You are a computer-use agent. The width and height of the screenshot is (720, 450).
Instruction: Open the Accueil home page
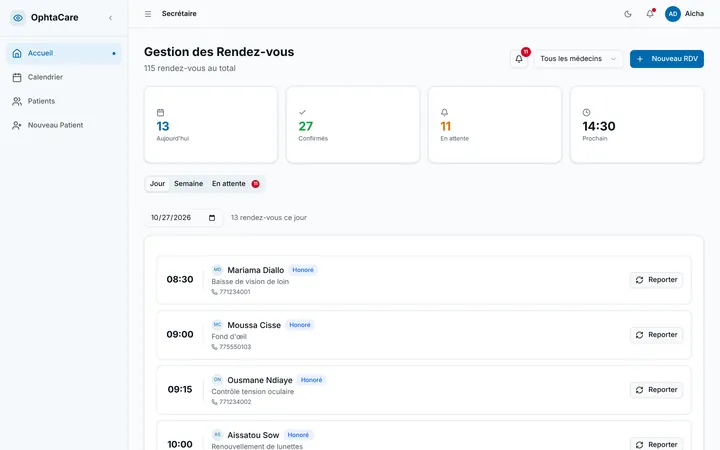64,53
